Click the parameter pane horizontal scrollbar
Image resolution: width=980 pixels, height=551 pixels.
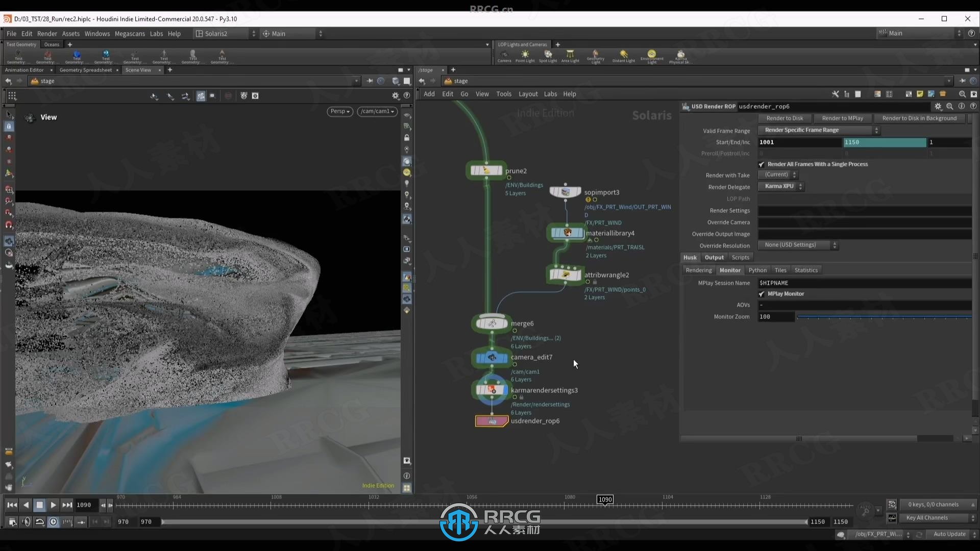tap(799, 439)
